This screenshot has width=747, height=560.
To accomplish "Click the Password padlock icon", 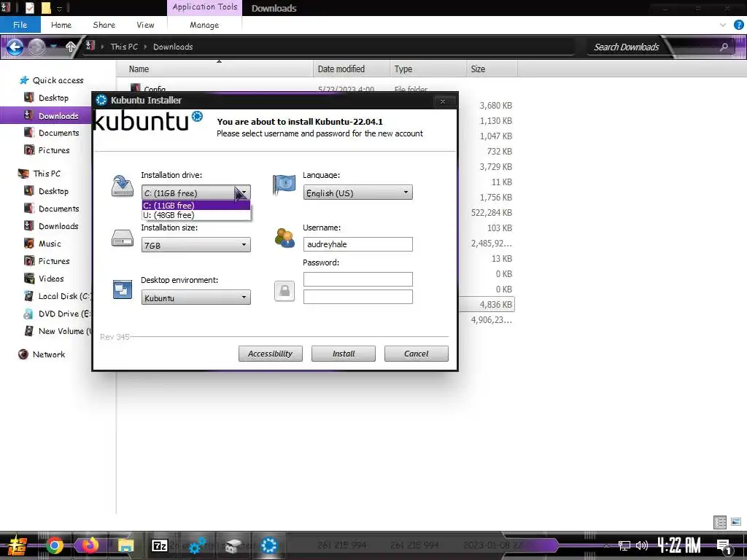I will (x=285, y=291).
